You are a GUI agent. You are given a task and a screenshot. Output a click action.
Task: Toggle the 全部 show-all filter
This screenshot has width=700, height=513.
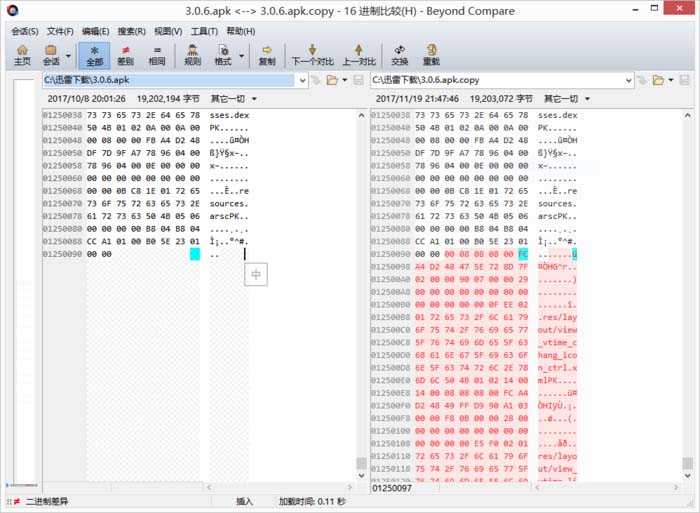(x=94, y=55)
